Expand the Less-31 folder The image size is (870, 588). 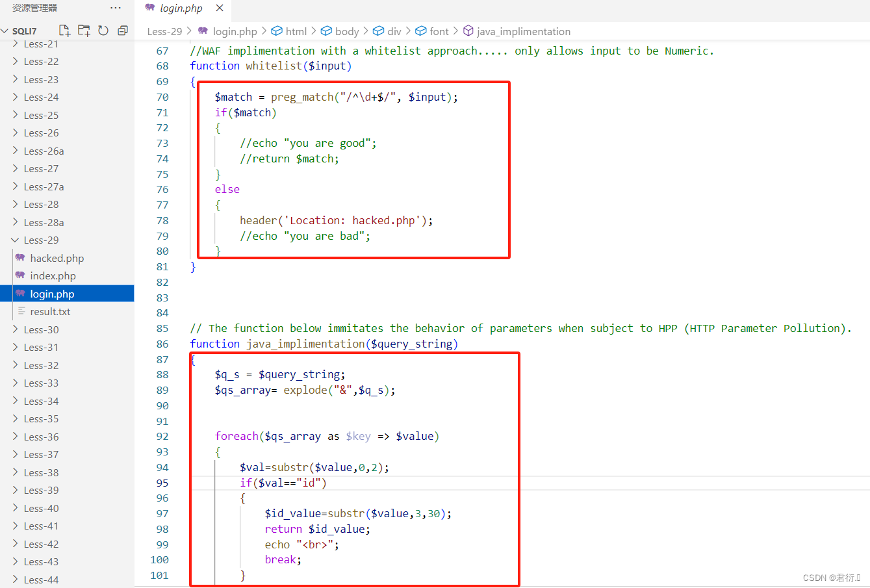click(42, 347)
